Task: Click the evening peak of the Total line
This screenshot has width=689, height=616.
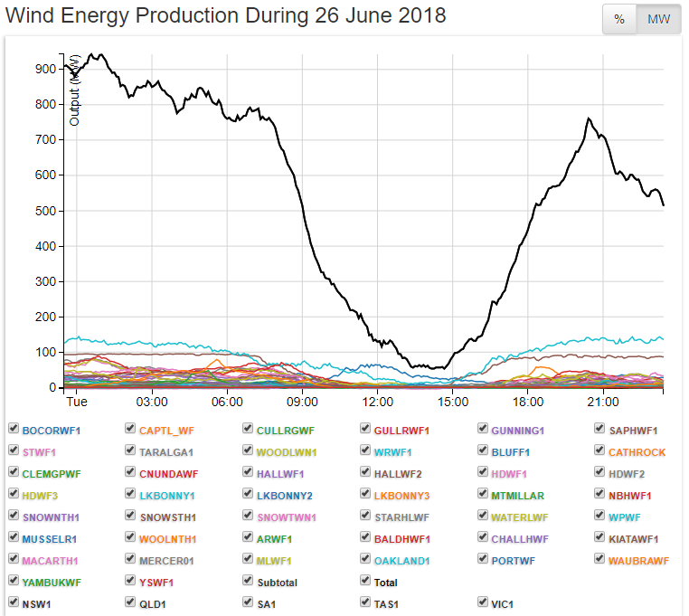Action: point(589,118)
